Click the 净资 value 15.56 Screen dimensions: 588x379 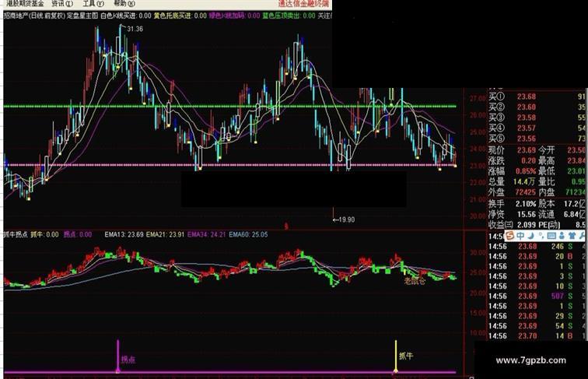pos(527,214)
